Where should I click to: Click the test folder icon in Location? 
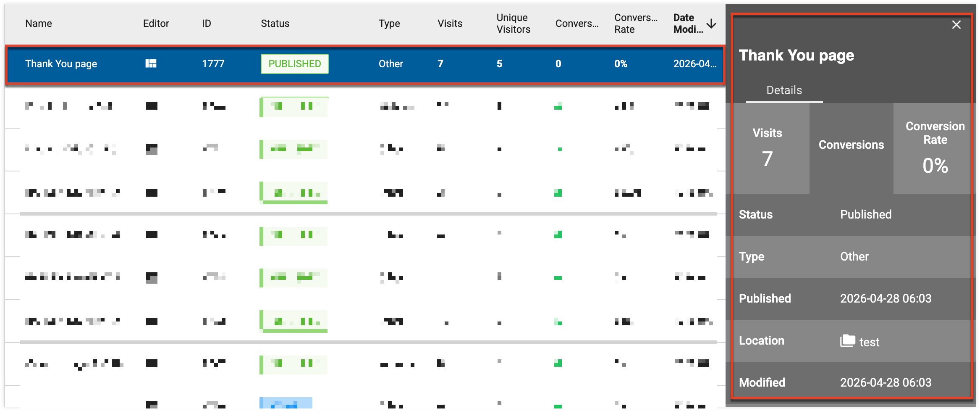[847, 341]
